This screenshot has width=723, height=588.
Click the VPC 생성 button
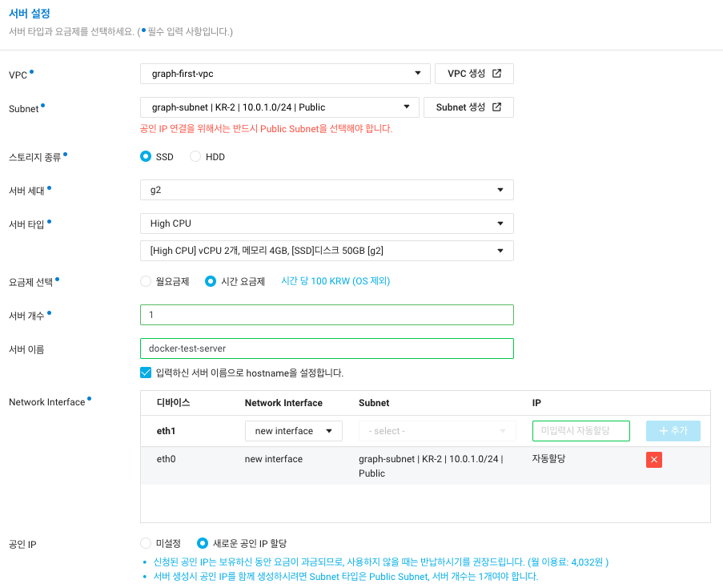(x=474, y=74)
